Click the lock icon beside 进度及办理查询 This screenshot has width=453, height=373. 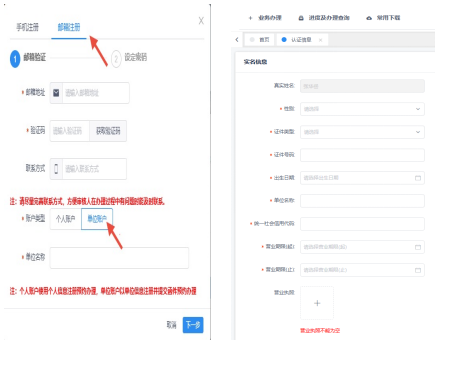pos(301,18)
